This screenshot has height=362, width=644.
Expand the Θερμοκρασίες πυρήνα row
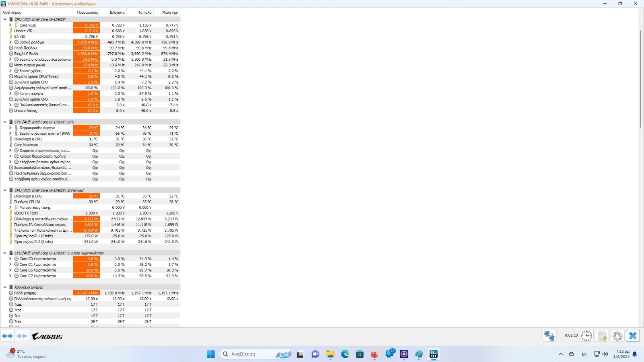pyautogui.click(x=10, y=128)
